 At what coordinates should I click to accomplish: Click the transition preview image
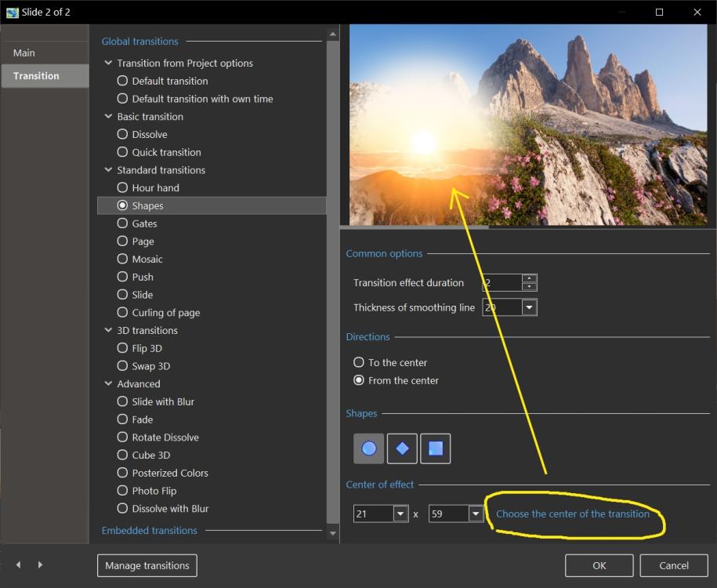click(x=528, y=125)
